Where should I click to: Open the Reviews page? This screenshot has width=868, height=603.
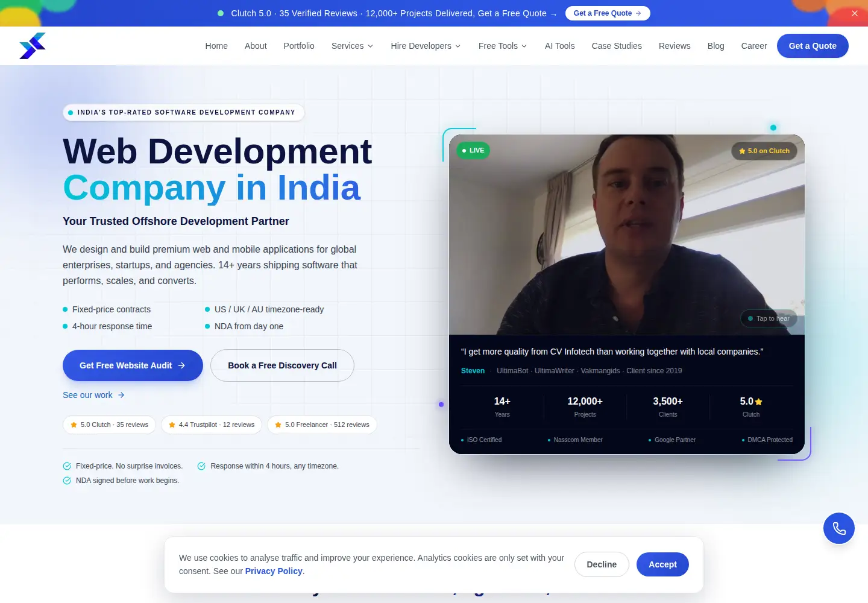coord(675,46)
